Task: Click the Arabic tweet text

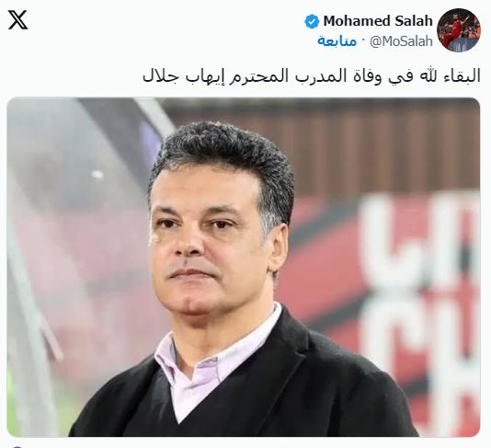Action: click(312, 76)
